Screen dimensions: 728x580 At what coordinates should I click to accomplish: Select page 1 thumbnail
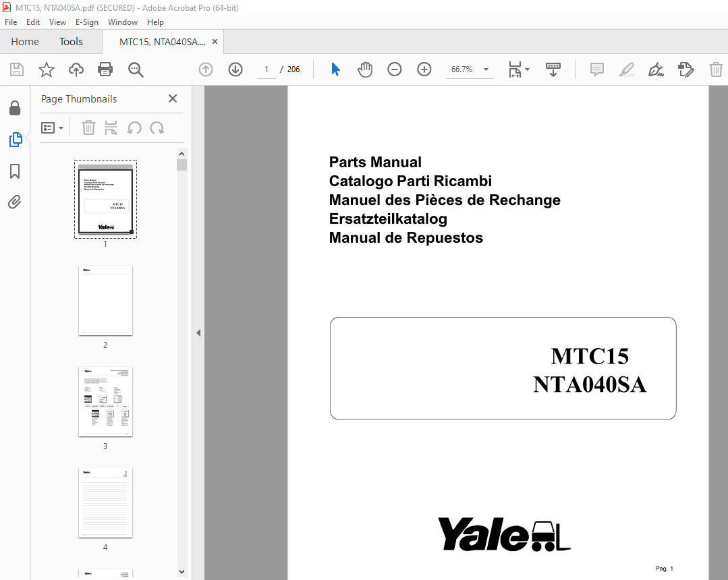coord(105,199)
